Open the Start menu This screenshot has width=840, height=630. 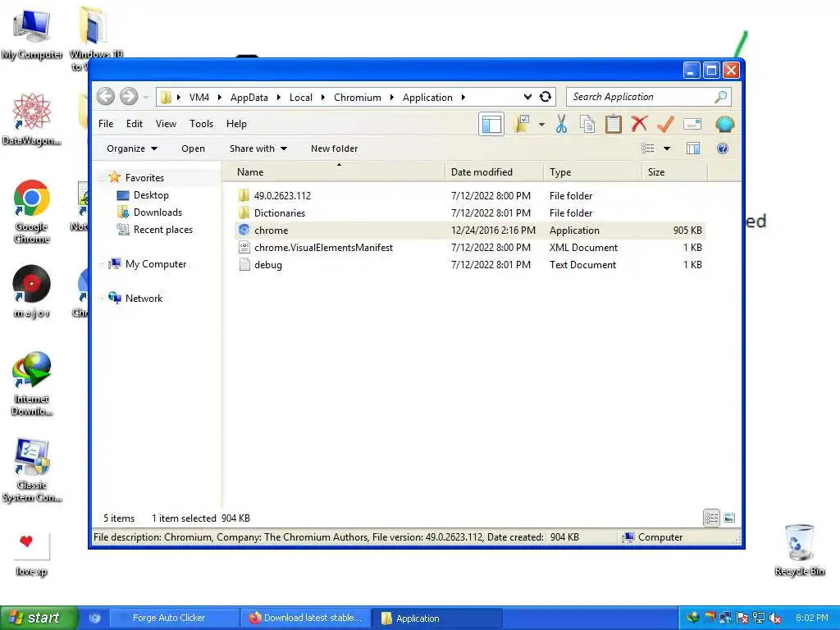(x=39, y=618)
